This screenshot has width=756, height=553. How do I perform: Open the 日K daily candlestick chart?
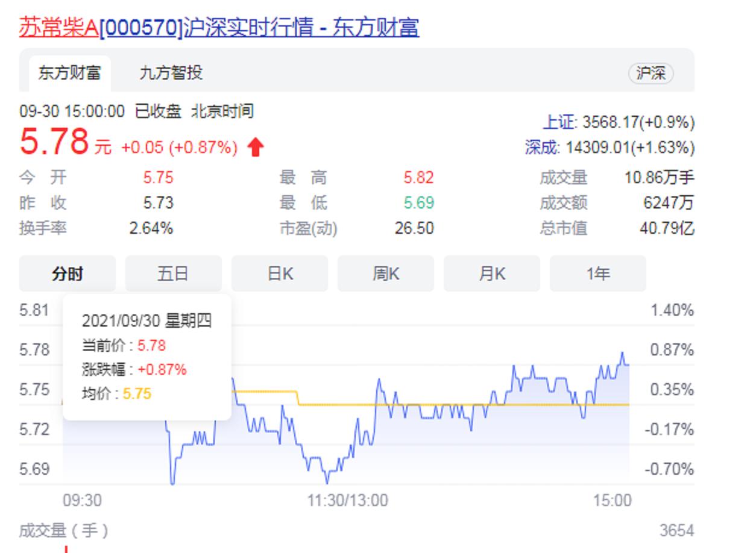click(279, 273)
